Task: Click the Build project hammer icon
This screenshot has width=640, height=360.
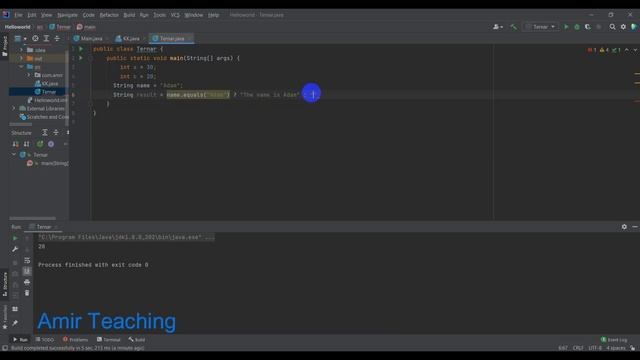Action: pyautogui.click(x=513, y=27)
